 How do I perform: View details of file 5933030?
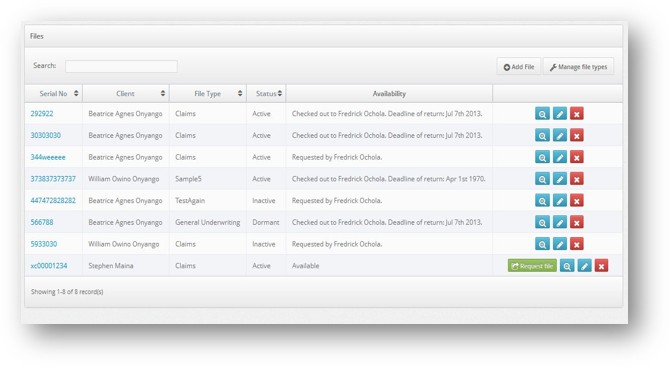point(542,244)
